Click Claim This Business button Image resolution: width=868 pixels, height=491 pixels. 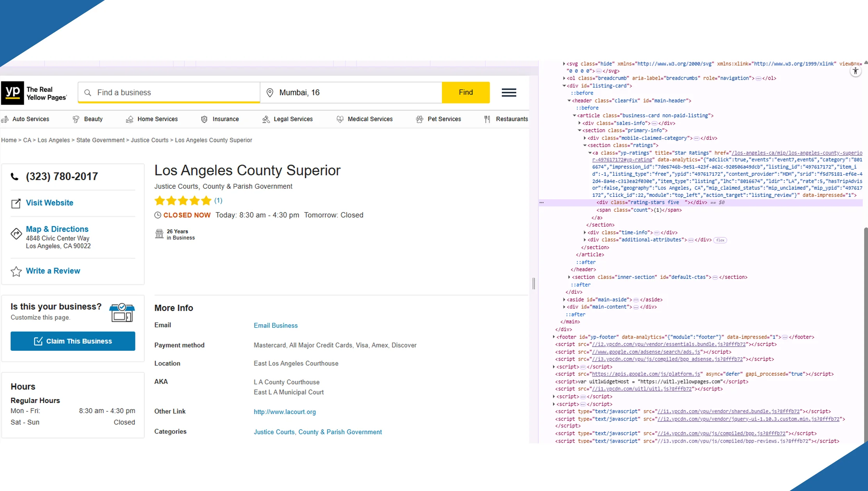(73, 341)
